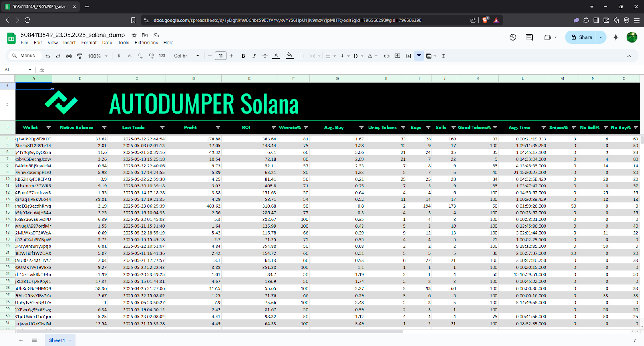Viewport: 644px width, 346px height.
Task: Open the Google account avatar
Action: [x=632, y=37]
